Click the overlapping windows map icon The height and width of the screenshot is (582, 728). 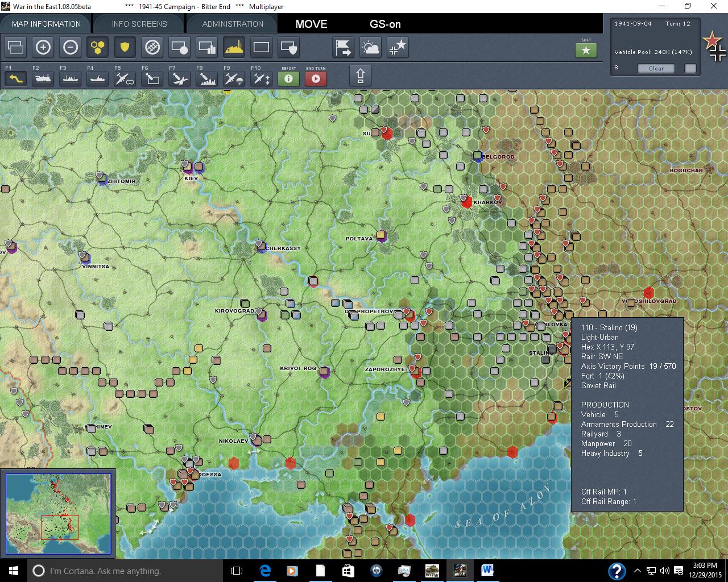click(x=16, y=47)
